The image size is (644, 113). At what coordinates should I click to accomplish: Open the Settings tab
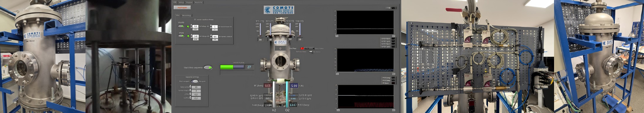click(x=181, y=2)
